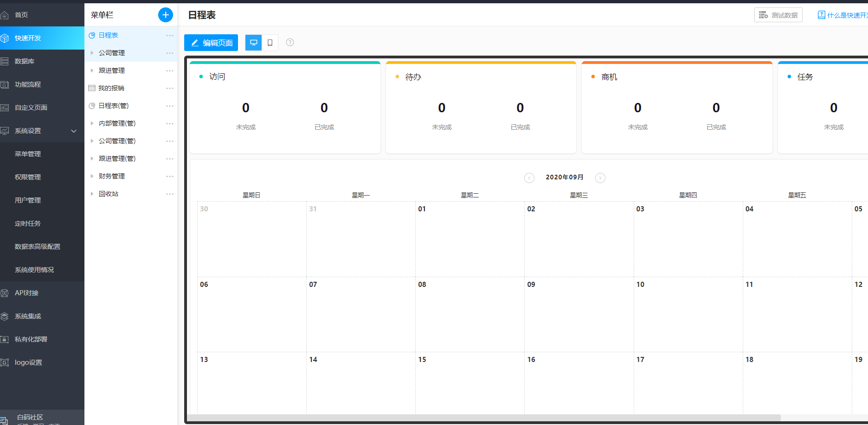Open more options for 日程表 row
The height and width of the screenshot is (425, 868).
[170, 35]
